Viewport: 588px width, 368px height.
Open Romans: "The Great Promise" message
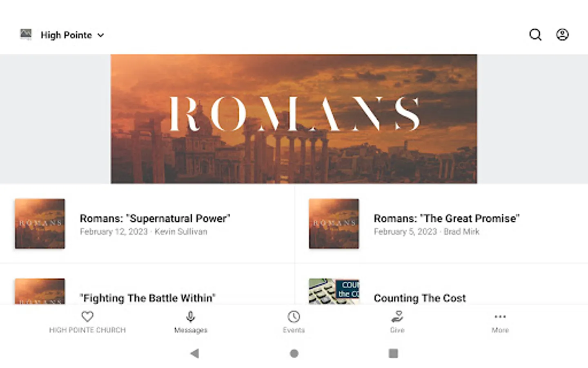(x=441, y=224)
